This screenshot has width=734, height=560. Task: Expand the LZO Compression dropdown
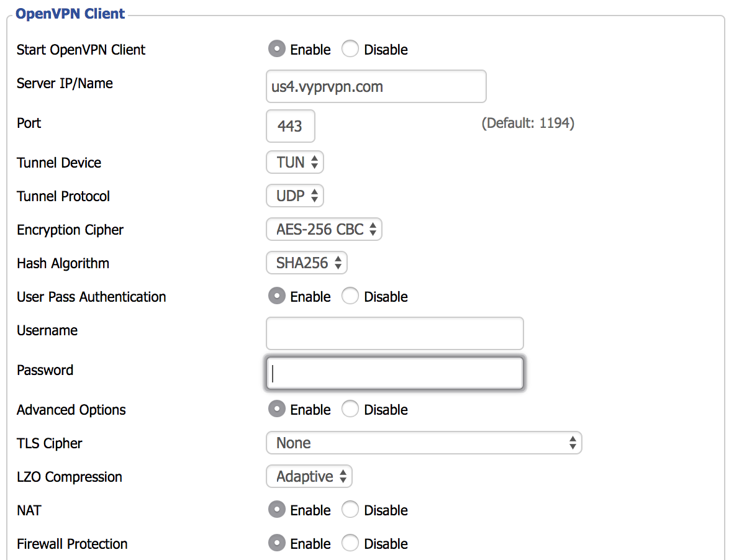(x=309, y=477)
